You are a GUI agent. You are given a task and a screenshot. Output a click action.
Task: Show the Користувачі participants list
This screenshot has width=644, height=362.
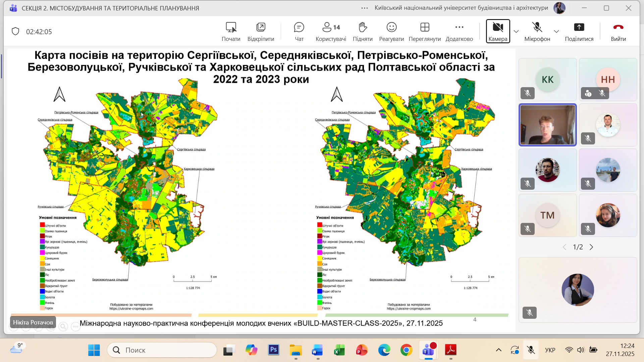(x=331, y=32)
